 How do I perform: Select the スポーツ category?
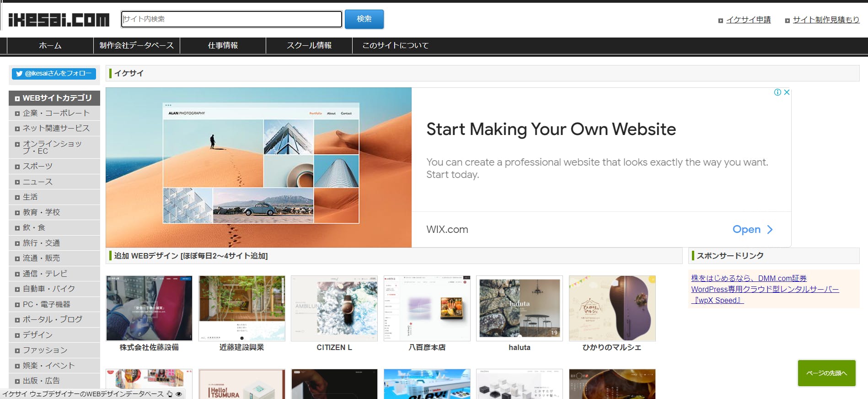click(54, 166)
